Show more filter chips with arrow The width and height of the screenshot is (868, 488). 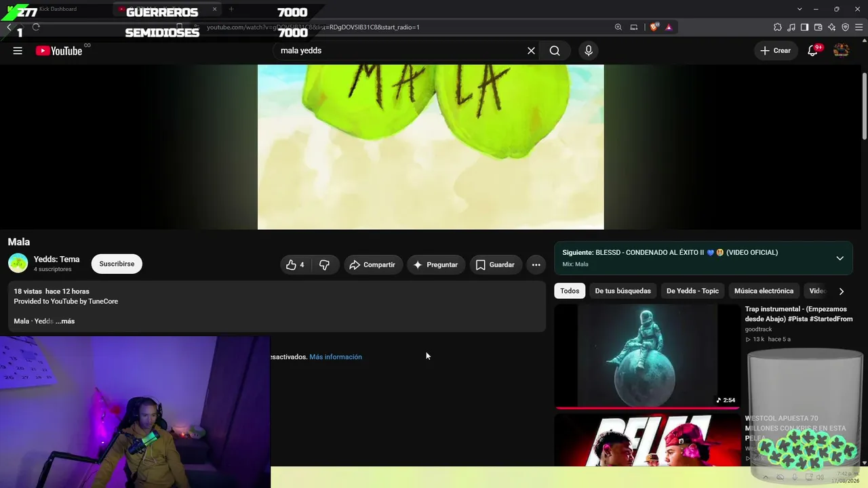pos(842,291)
